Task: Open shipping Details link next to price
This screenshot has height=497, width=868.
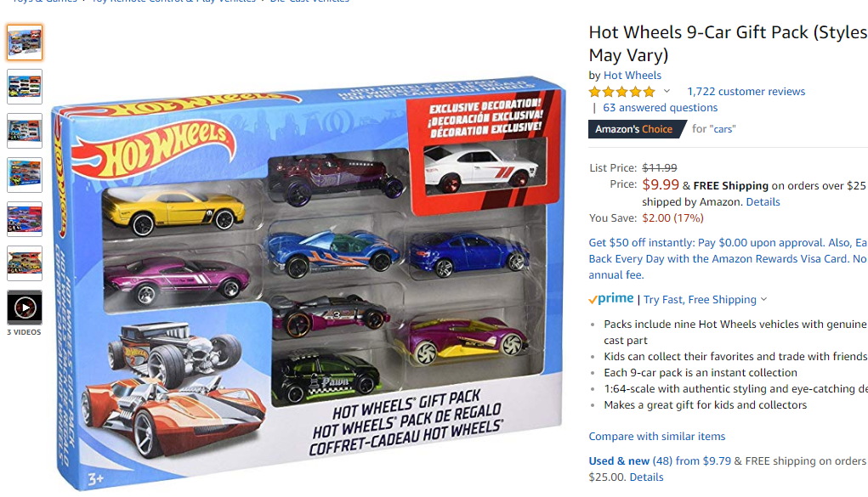Action: pos(763,202)
